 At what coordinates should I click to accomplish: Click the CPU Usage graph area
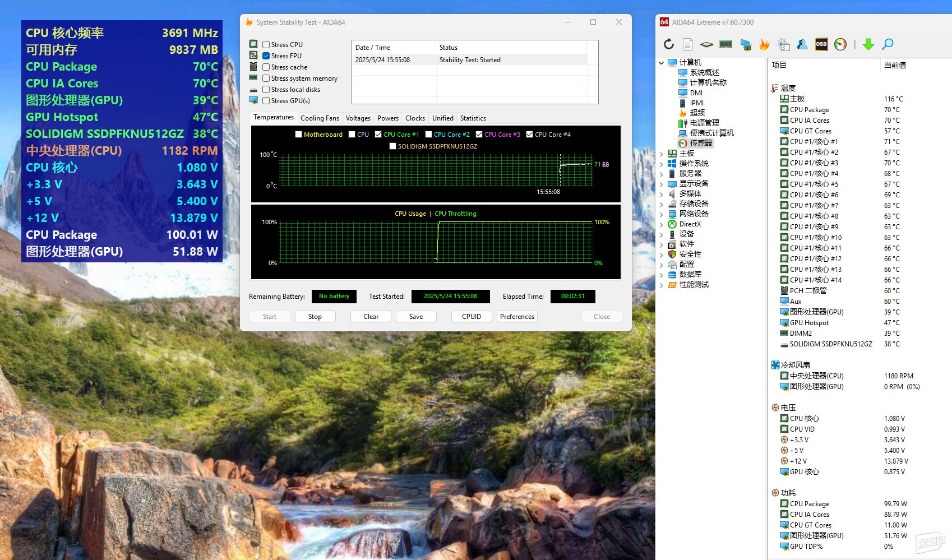tap(436, 242)
